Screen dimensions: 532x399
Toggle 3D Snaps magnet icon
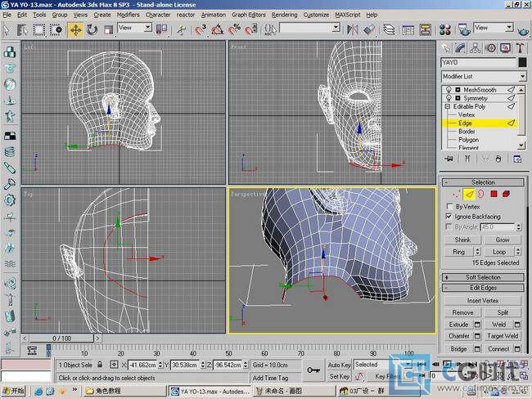(x=201, y=29)
